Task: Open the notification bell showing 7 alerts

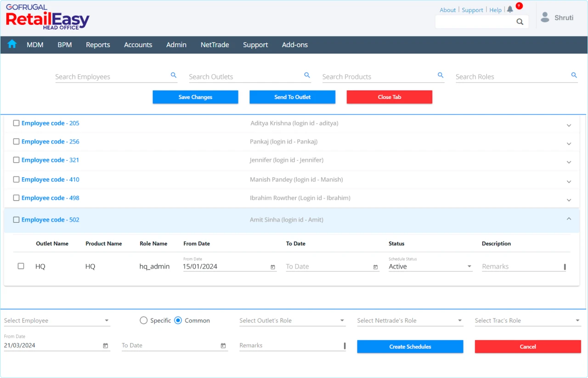Action: coord(510,8)
